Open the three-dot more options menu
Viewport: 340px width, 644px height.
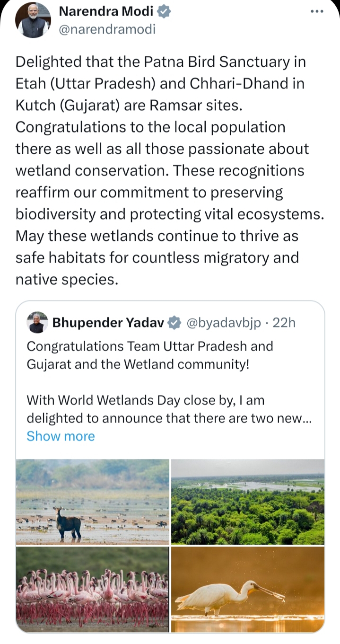316,12
